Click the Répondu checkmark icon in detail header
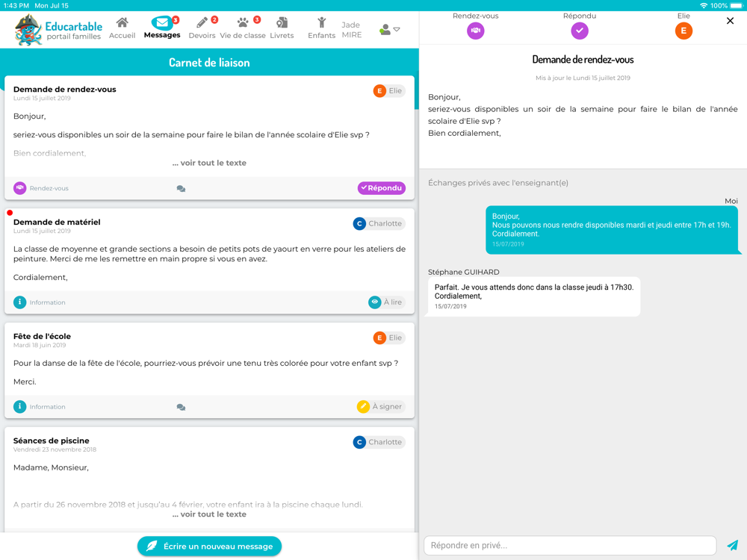Viewport: 747px width, 560px height. [580, 31]
